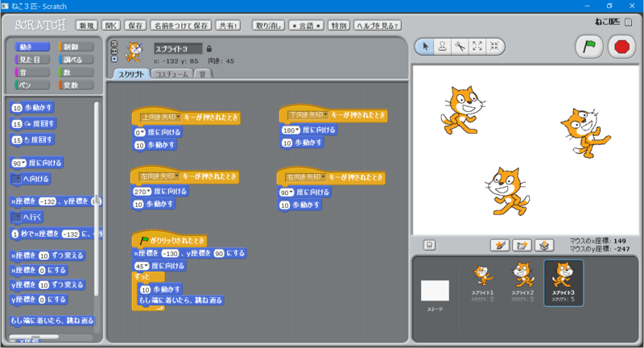The height and width of the screenshot is (348, 644).
Task: Select the grow sprite tool
Action: [477, 47]
